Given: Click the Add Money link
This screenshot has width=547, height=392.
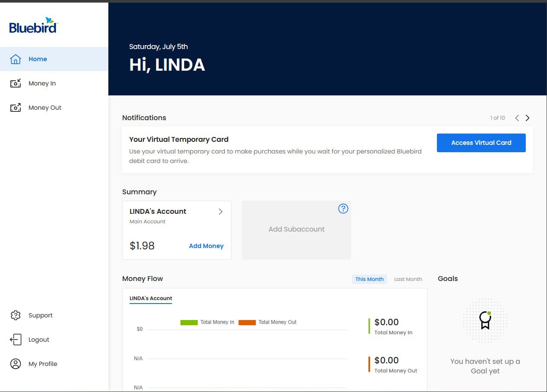Looking at the screenshot, I should point(206,246).
